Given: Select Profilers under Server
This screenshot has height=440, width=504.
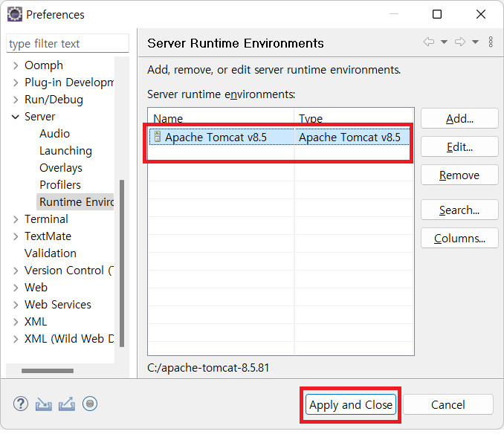Looking at the screenshot, I should tap(60, 185).
